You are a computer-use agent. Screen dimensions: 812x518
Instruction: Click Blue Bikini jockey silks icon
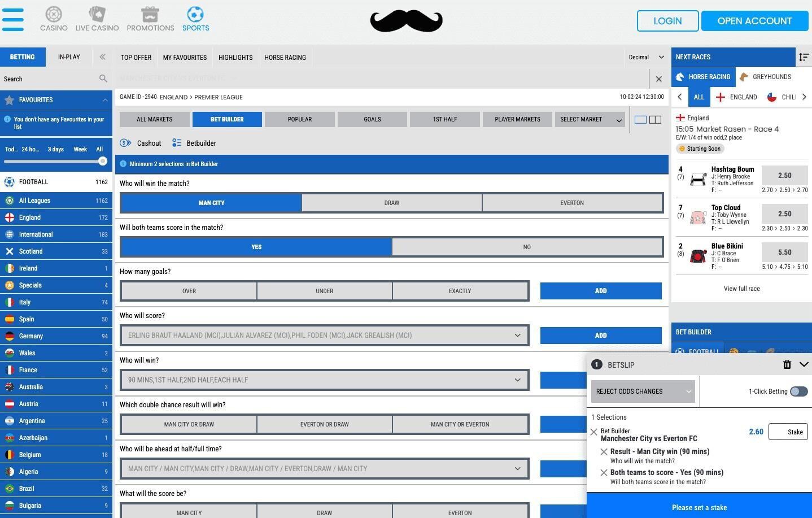[699, 256]
